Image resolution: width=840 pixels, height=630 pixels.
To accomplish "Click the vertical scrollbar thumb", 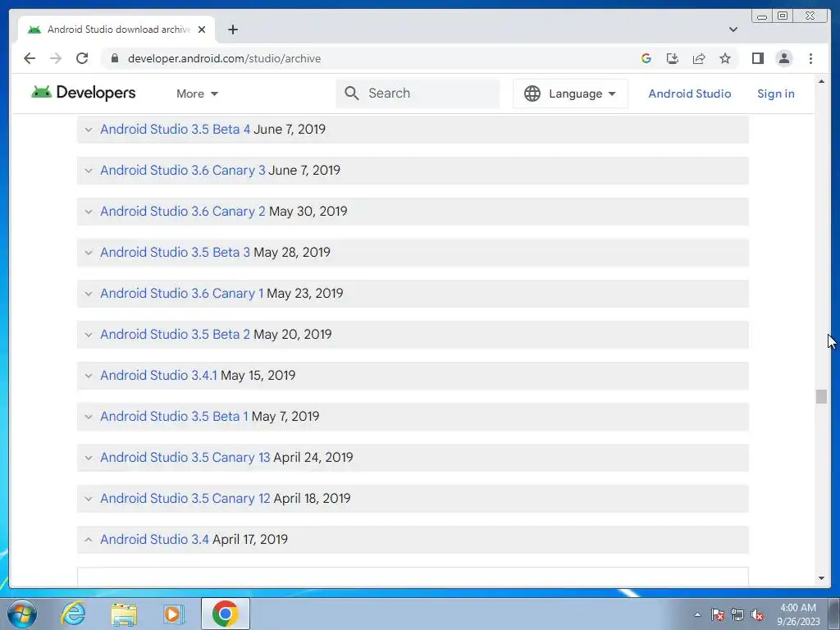I will (x=821, y=396).
